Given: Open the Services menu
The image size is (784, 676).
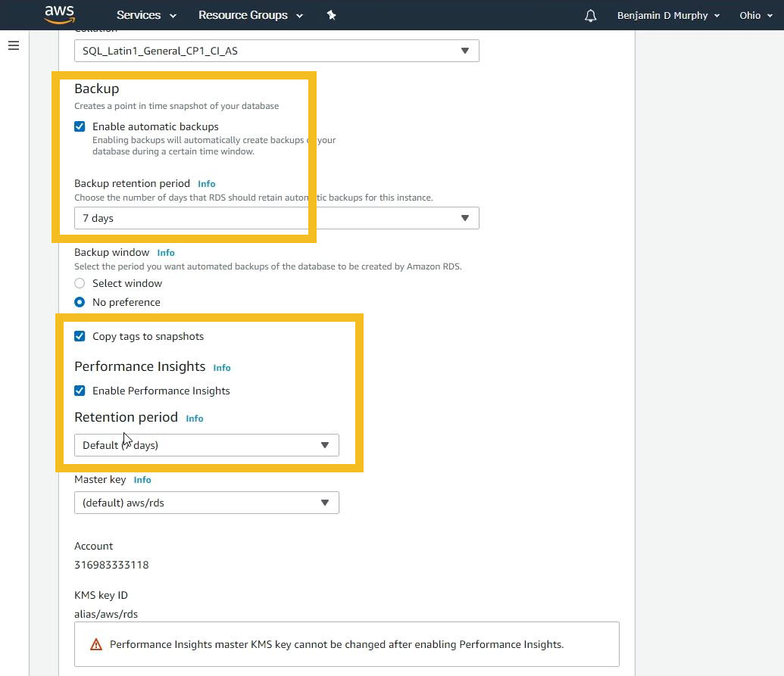Looking at the screenshot, I should 146,15.
